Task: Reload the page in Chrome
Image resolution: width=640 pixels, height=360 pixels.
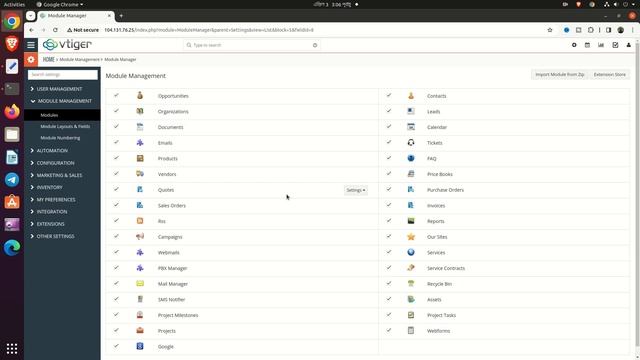Action: point(55,30)
